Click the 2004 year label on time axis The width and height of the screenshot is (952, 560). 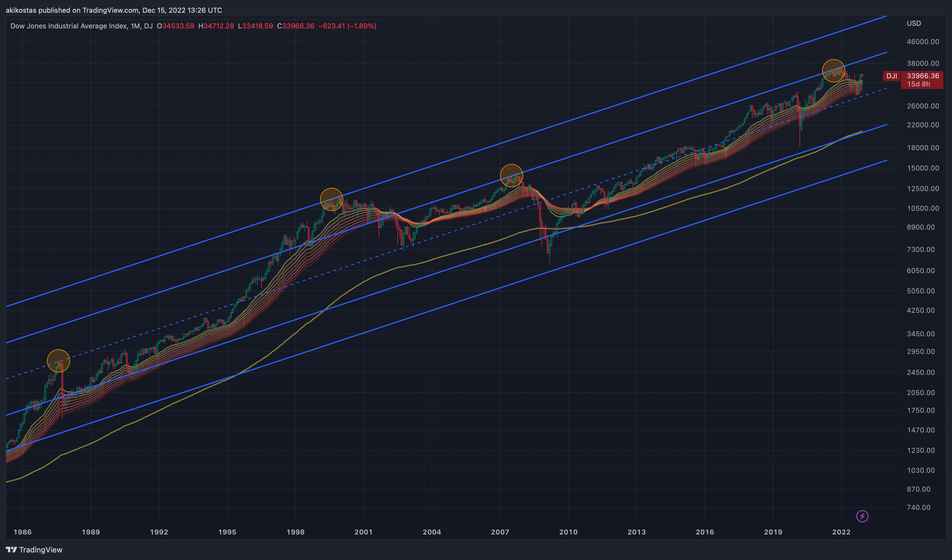432,532
